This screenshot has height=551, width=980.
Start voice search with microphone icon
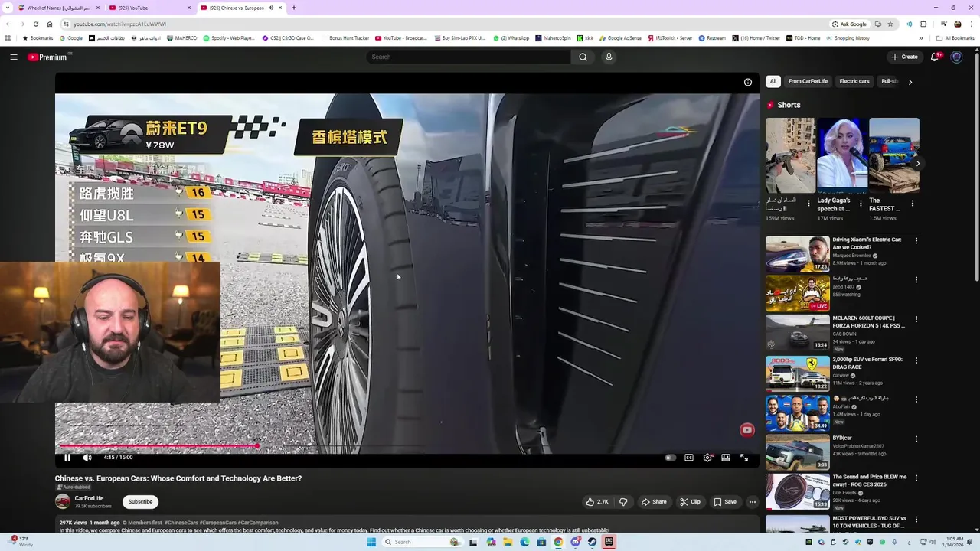tap(609, 57)
